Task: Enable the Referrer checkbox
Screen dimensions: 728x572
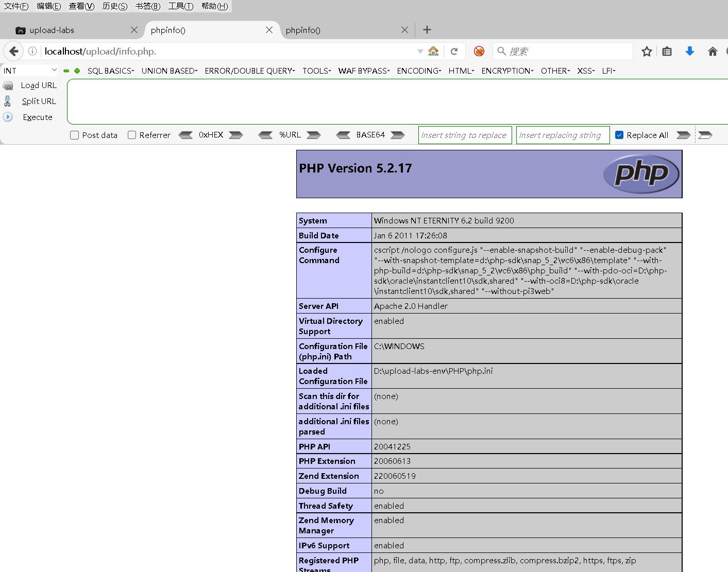Action: tap(132, 135)
